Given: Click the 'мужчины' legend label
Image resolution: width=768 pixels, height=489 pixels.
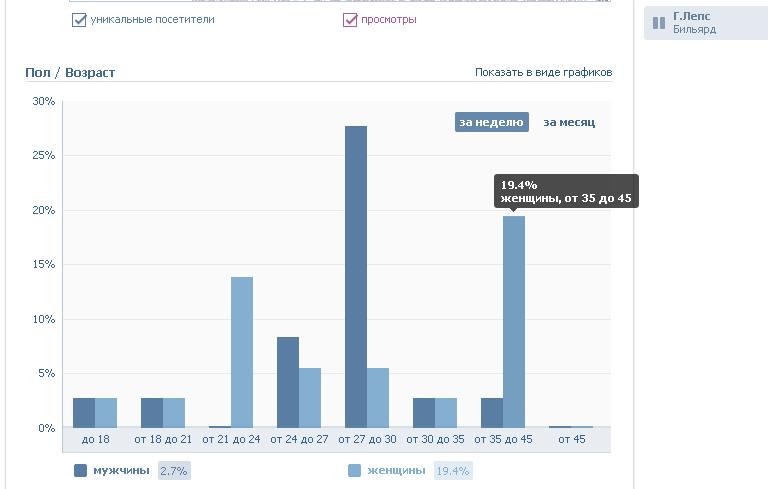Looking at the screenshot, I should (121, 470).
